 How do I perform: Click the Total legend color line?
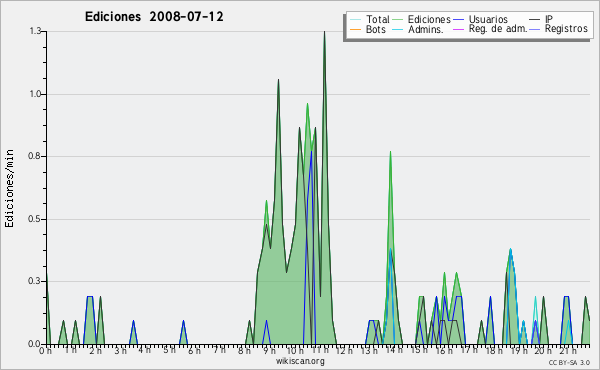(355, 20)
